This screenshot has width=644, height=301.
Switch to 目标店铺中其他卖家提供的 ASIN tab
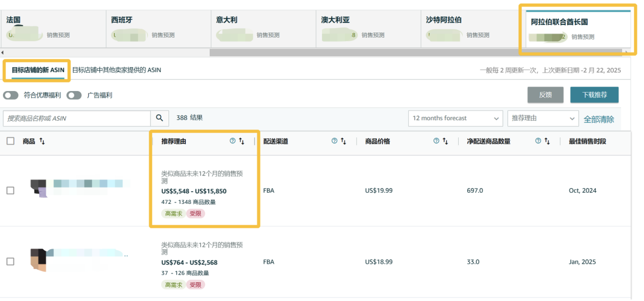tap(116, 70)
